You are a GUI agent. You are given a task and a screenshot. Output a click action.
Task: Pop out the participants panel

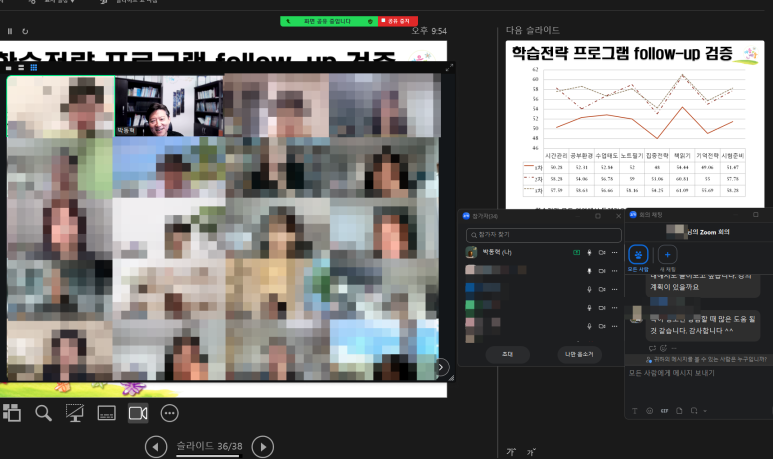click(598, 216)
